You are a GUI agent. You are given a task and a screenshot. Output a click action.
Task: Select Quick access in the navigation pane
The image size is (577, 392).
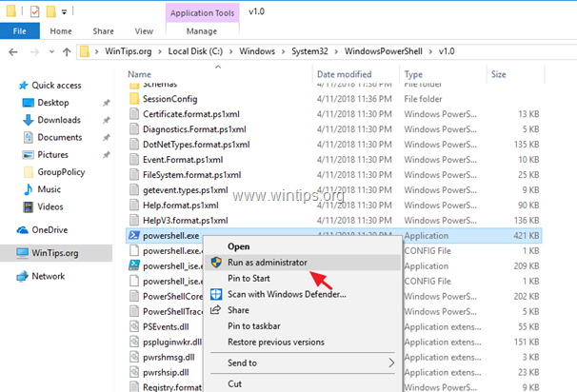pyautogui.click(x=56, y=86)
